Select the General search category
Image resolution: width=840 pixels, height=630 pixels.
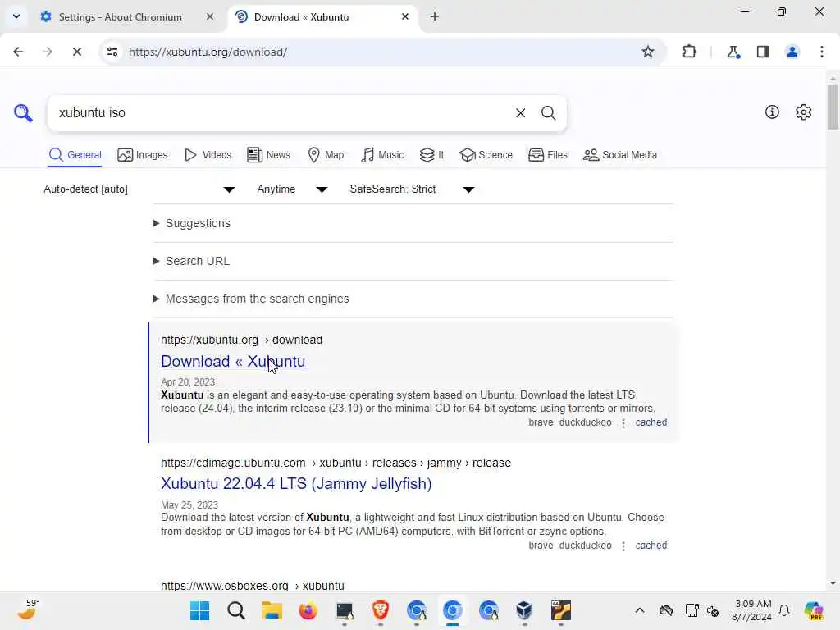point(75,155)
